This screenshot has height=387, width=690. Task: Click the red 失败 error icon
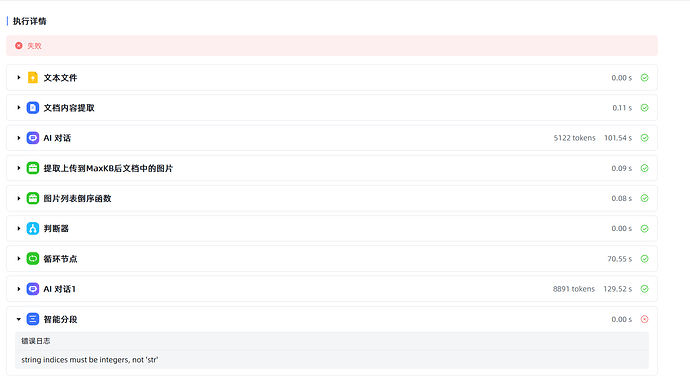coord(18,45)
